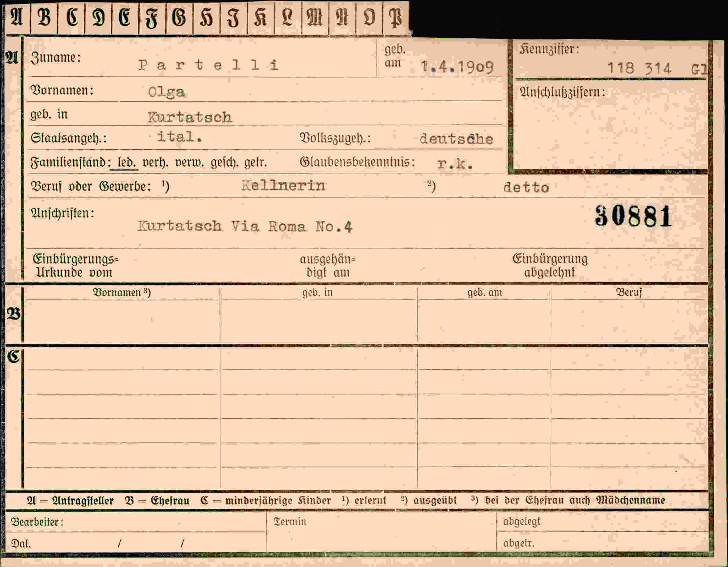Click the 'Kennziffer:' label
The width and height of the screenshot is (728, 567).
(x=550, y=49)
